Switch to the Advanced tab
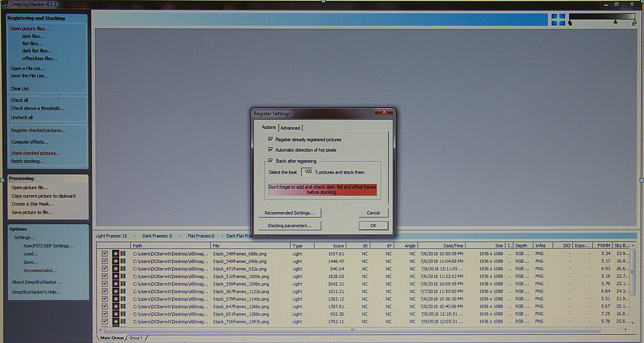This screenshot has height=343, width=644. click(x=290, y=128)
